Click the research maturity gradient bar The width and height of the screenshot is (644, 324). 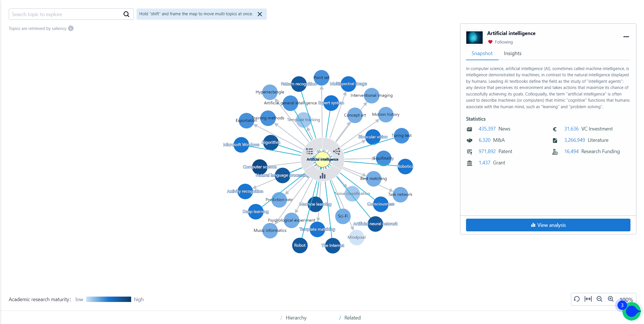pos(108,299)
